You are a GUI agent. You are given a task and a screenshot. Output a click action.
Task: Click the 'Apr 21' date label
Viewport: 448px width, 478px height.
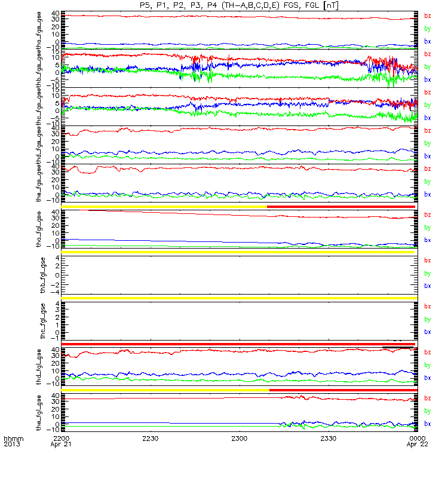(61, 444)
